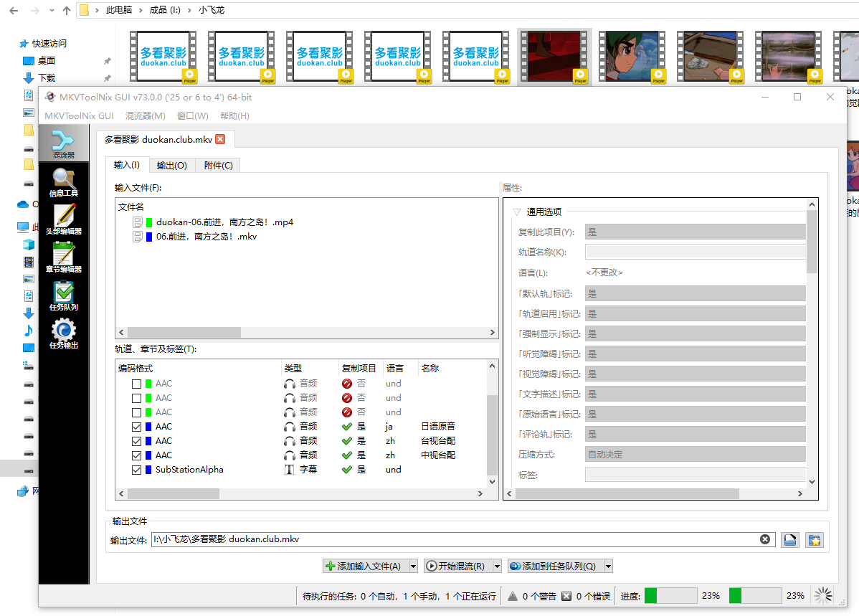Open the Chapter editor (章节编辑器)
Screen dimensions: 859x616
[63, 257]
